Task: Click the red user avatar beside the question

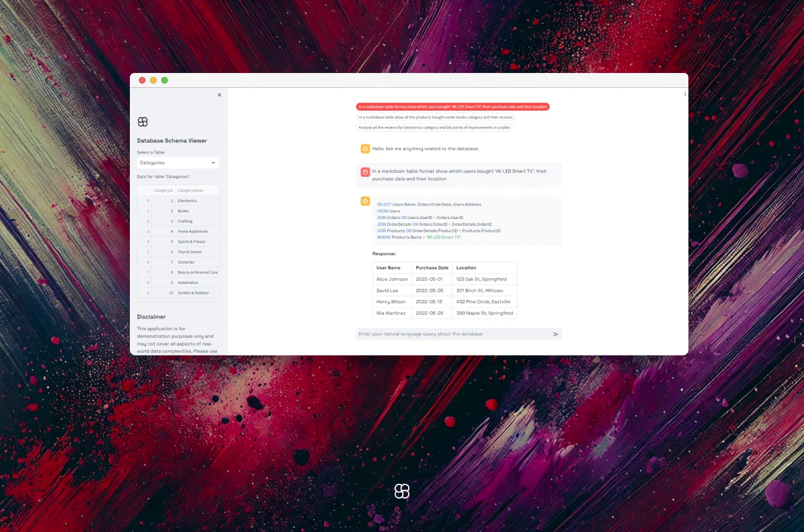Action: [x=366, y=172]
